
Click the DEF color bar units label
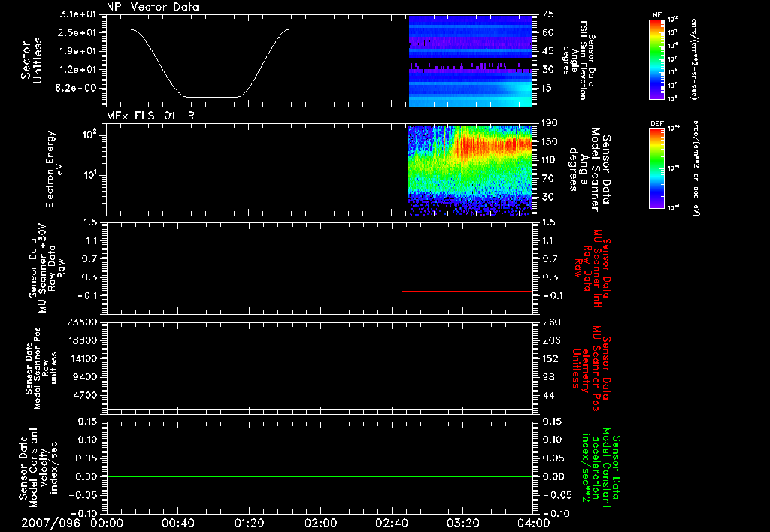[696, 168]
